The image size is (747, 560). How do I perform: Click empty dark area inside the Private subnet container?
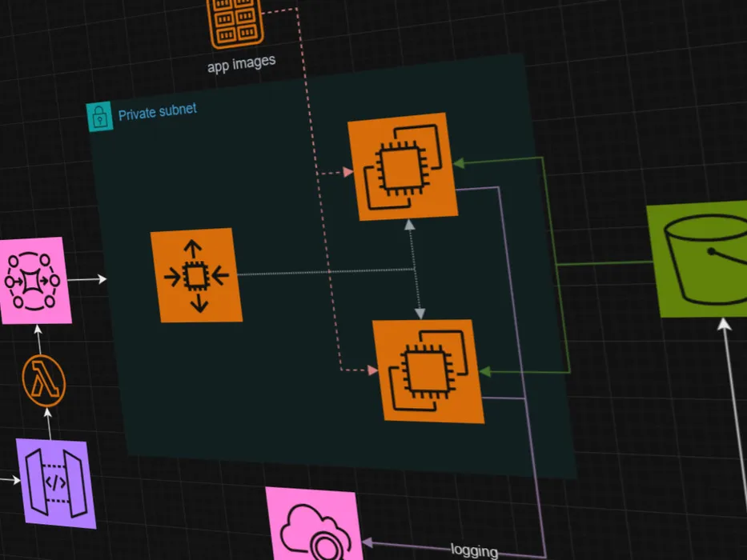(240, 384)
